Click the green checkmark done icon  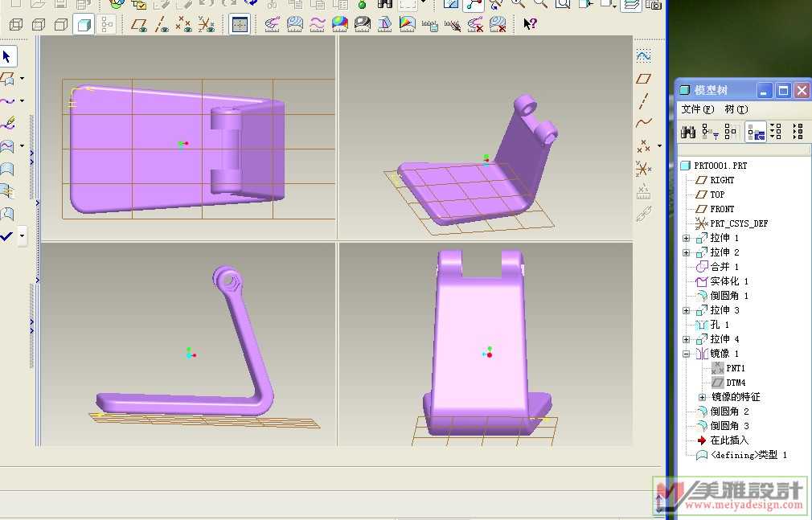tap(7, 235)
